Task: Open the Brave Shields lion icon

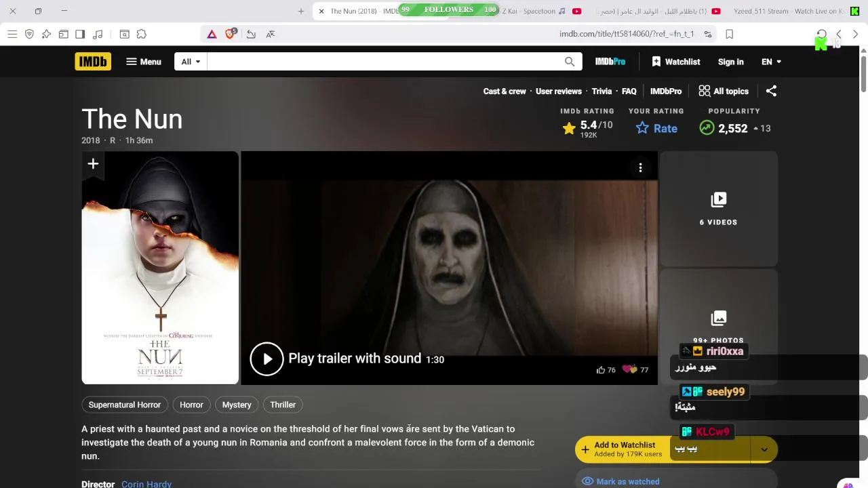Action: 231,33
